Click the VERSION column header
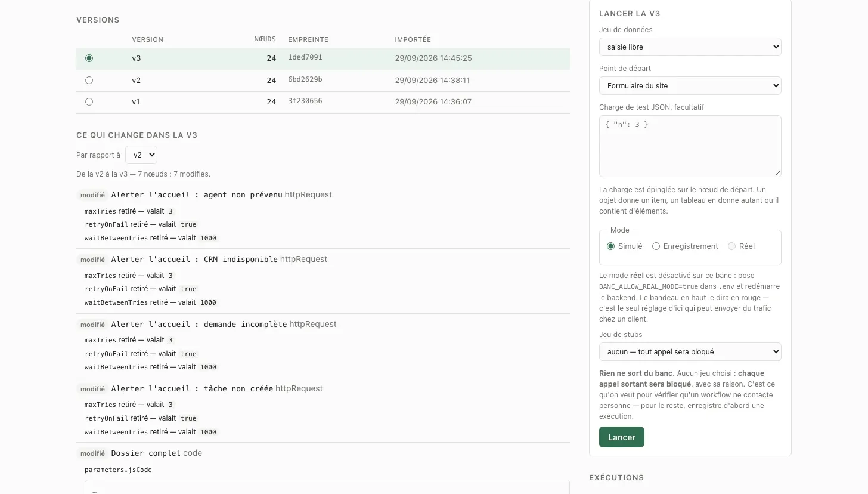Viewport: 868px width, 494px height. 147,39
